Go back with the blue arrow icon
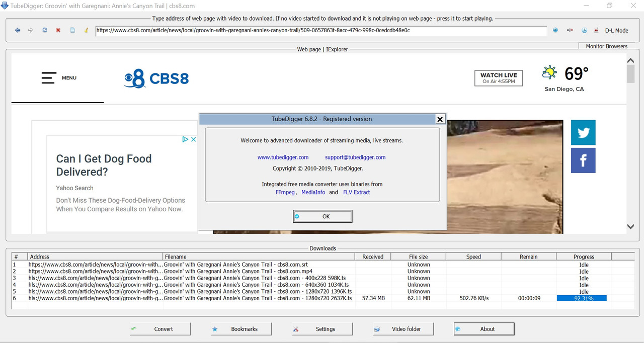The width and height of the screenshot is (644, 343). 18,30
